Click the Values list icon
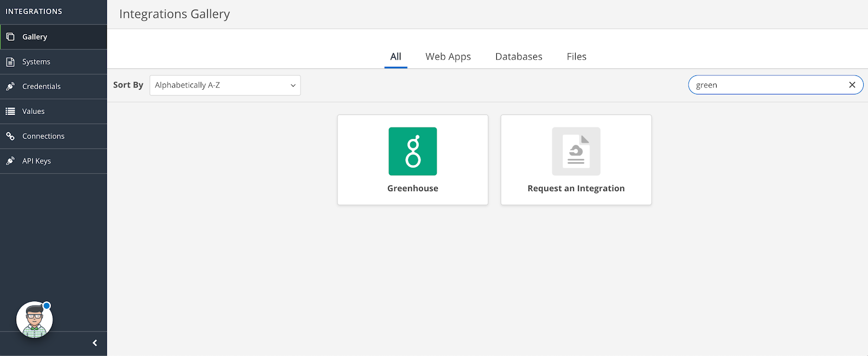This screenshot has height=356, width=868. 10,111
